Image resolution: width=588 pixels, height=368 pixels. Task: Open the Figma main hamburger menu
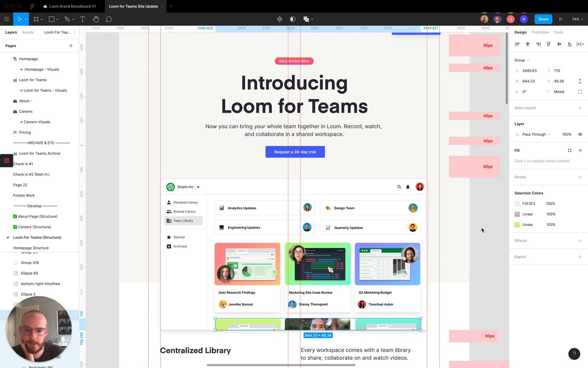click(x=6, y=19)
